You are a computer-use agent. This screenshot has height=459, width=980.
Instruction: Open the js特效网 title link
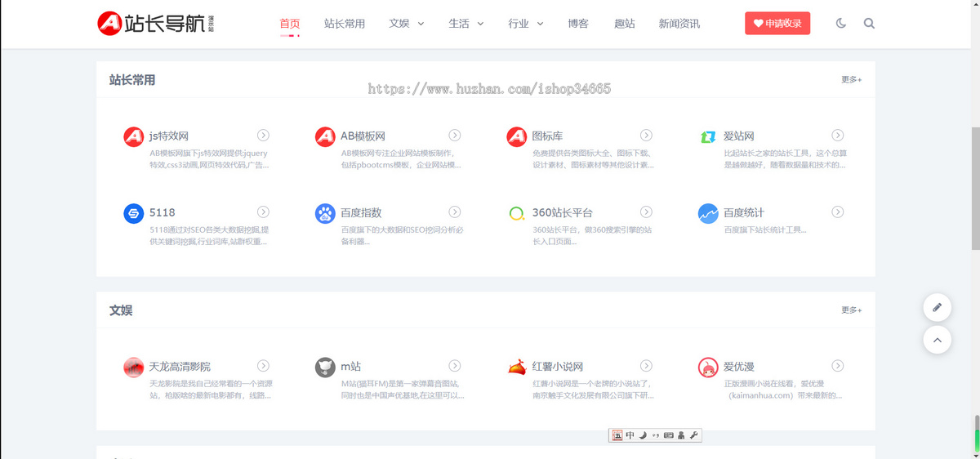click(169, 136)
